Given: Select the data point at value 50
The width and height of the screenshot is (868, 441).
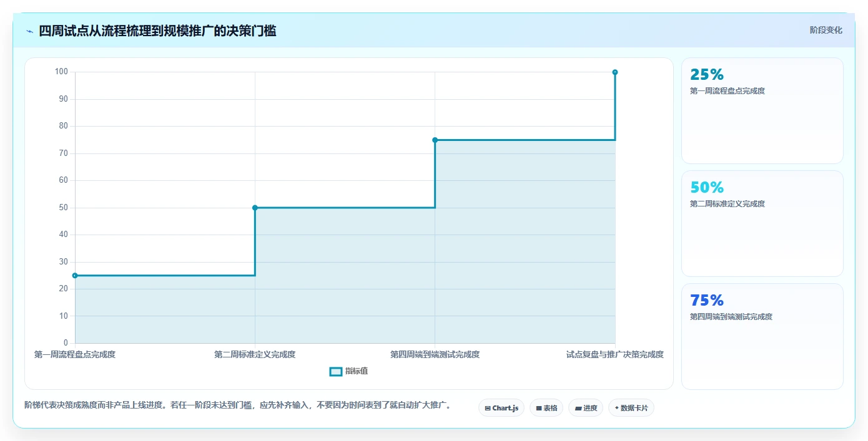Looking at the screenshot, I should 255,208.
